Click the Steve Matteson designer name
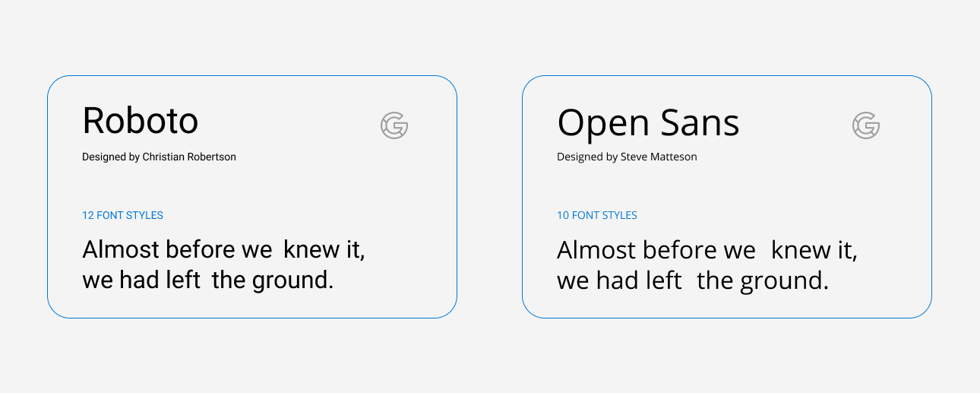Screen dimensions: 980x393 pos(659,157)
